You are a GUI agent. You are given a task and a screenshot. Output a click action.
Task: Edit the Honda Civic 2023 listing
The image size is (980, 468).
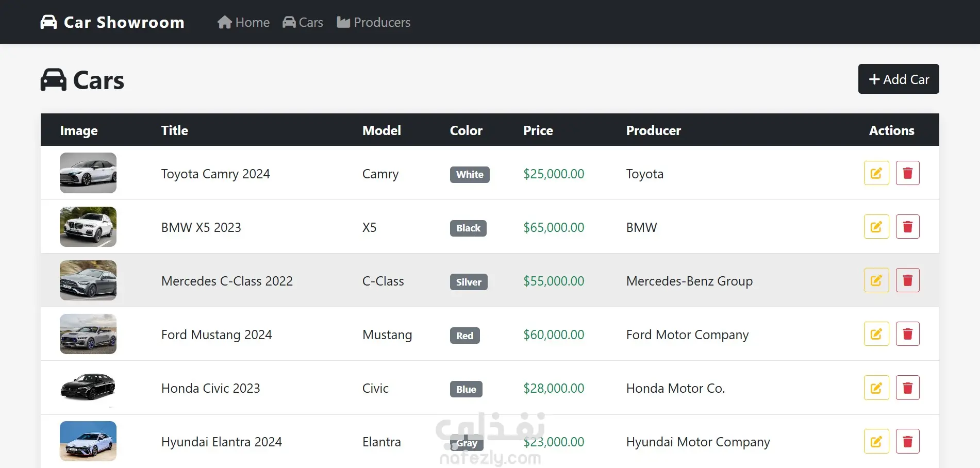(x=876, y=388)
